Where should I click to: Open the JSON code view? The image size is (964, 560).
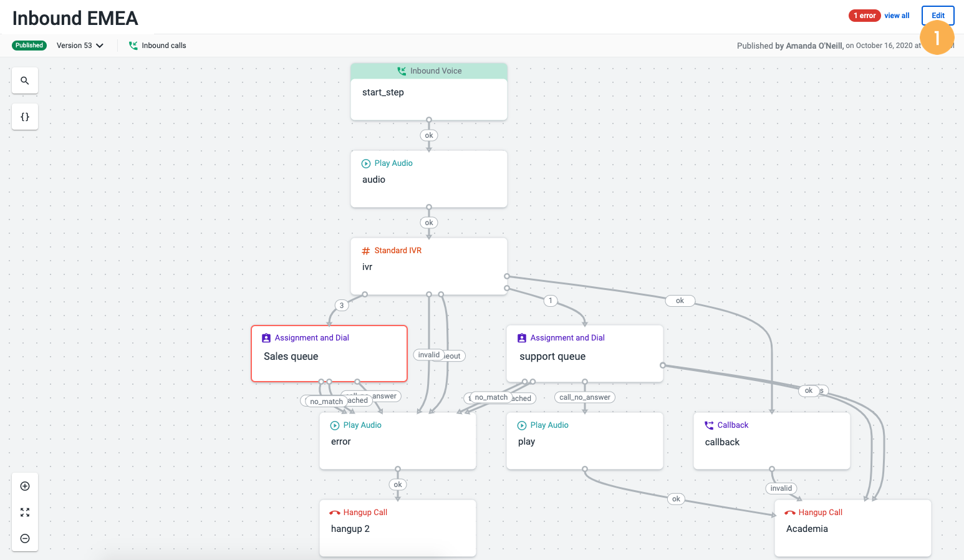(25, 117)
